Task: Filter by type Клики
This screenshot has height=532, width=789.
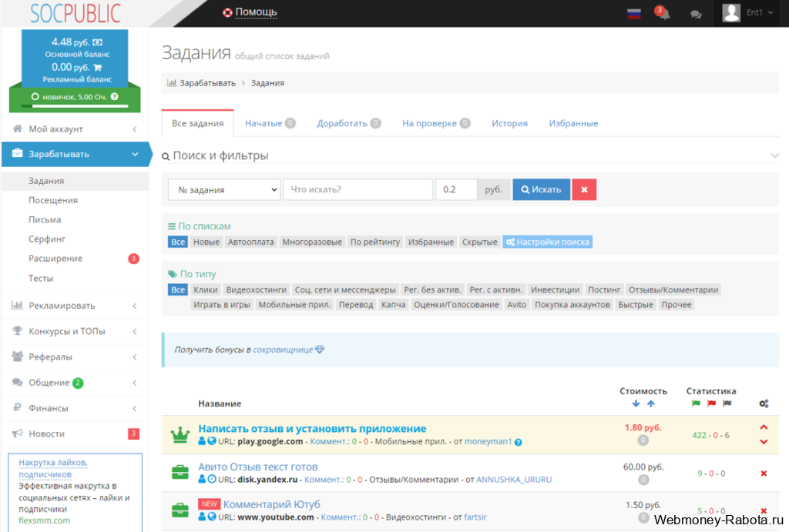Action: click(205, 289)
